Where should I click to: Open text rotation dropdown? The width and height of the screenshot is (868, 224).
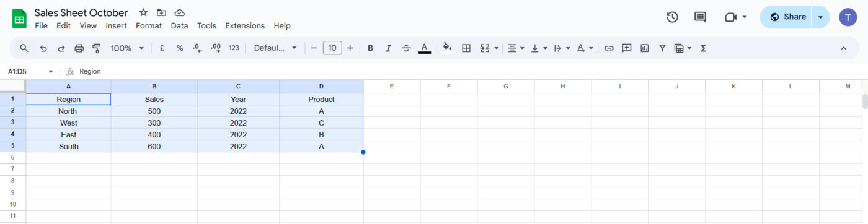[585, 48]
